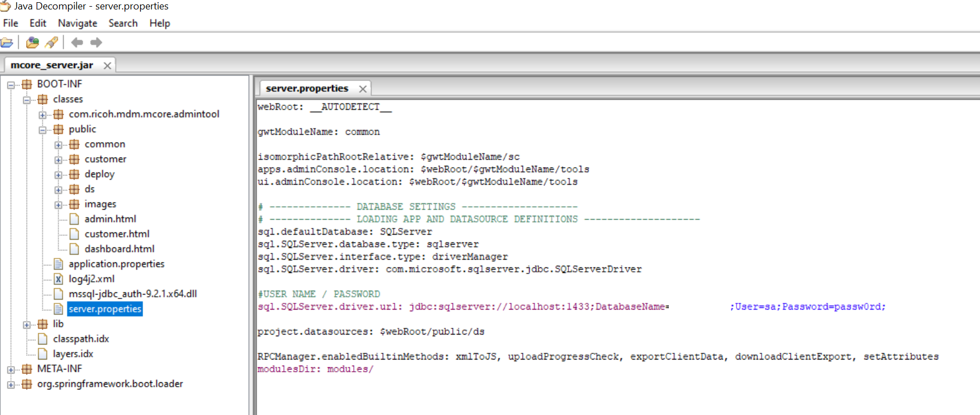Click the sql.defaultDatabase: SQLServer line
Viewport: 980px width, 415px height.
point(344,232)
